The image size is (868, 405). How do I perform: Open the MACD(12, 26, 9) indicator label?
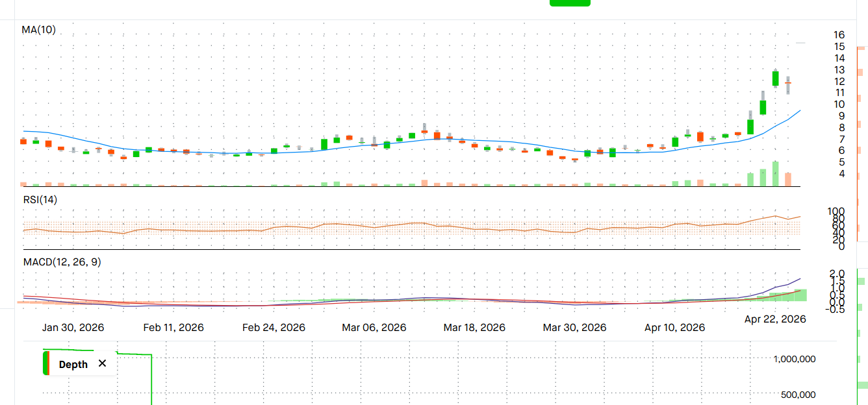(62, 262)
